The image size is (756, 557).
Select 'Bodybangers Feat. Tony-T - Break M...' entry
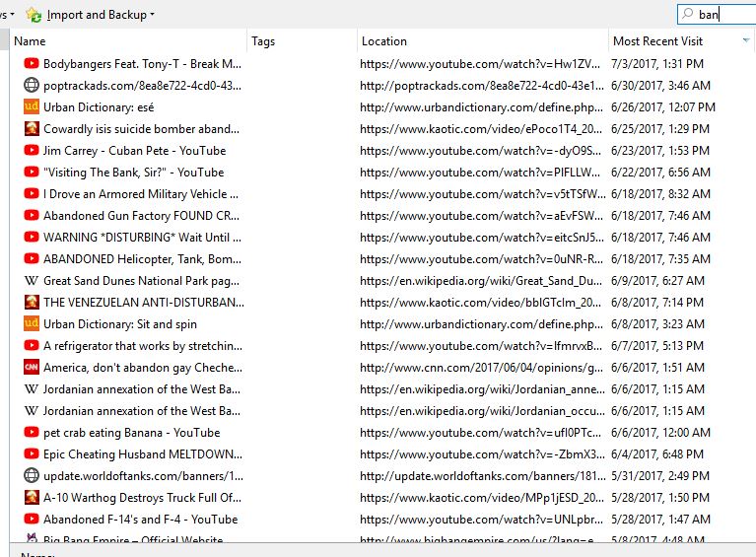[x=142, y=64]
